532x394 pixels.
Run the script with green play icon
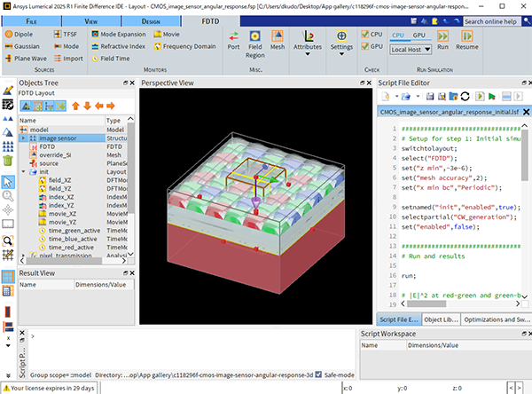tap(491, 97)
